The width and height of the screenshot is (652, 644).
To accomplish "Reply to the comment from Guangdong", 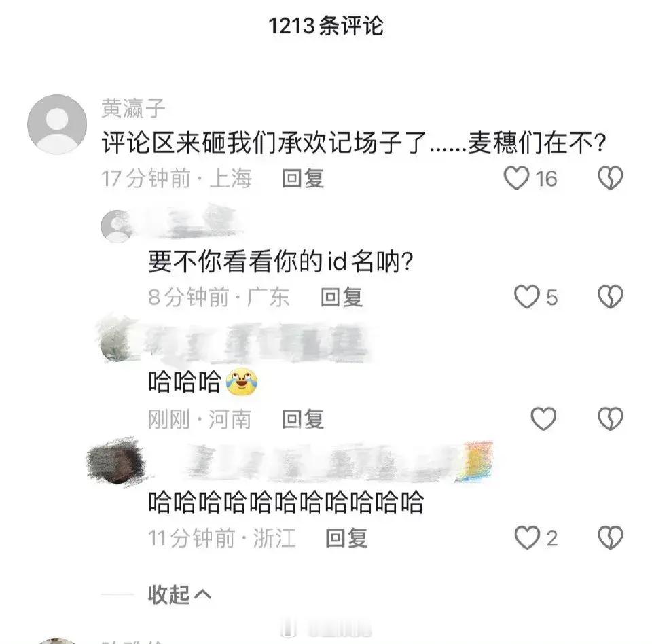I will click(x=342, y=297).
